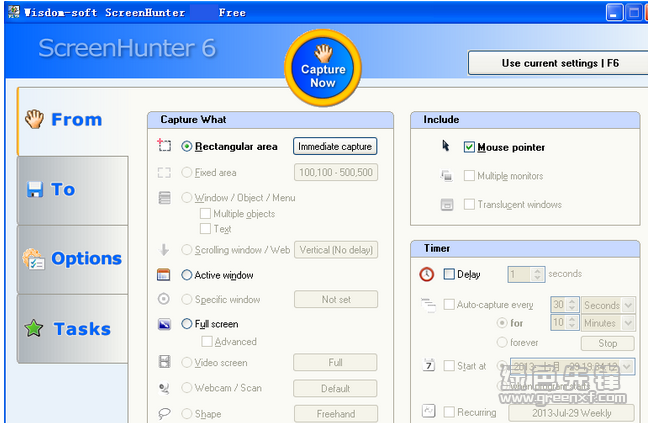Check the Multiple objects checkbox
648x423 pixels.
point(205,214)
